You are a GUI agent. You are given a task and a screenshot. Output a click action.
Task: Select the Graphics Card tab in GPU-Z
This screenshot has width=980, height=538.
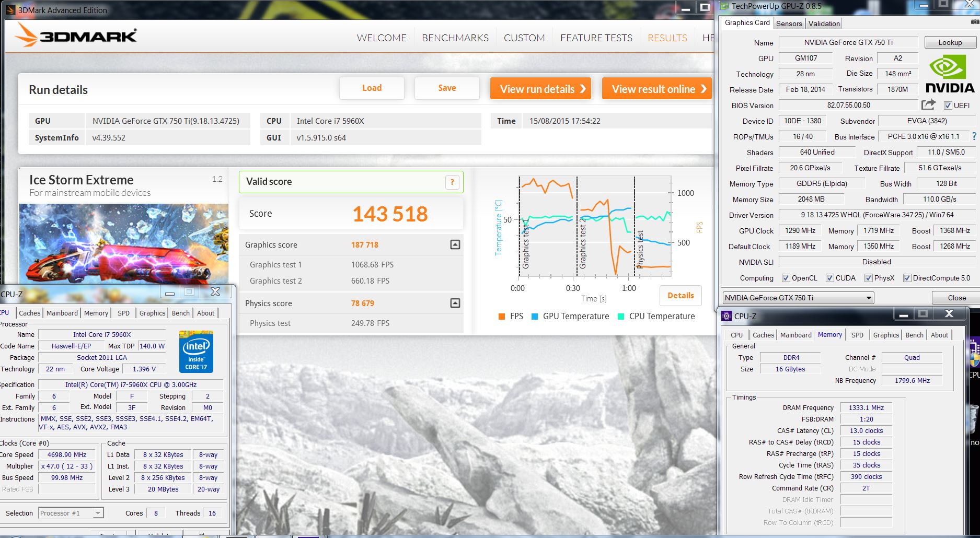coord(747,22)
